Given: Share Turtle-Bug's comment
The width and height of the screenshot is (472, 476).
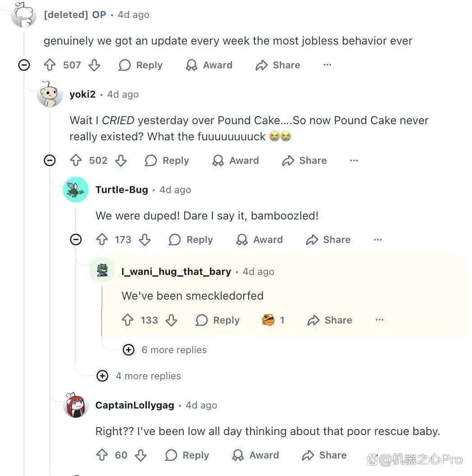Looking at the screenshot, I should 328,239.
